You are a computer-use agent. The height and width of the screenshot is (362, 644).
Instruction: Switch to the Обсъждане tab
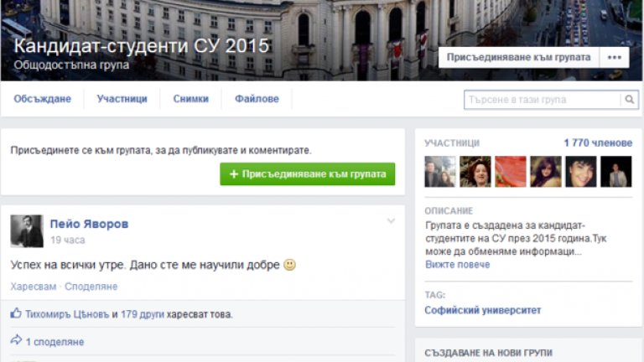pos(42,99)
